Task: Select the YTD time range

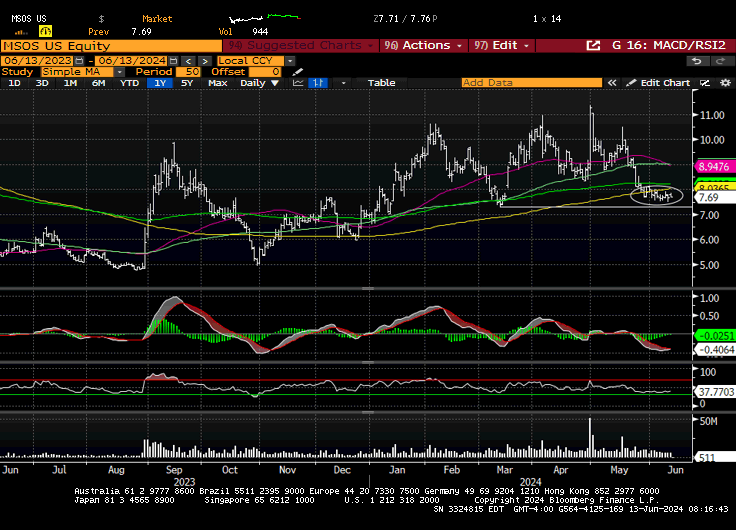Action: pos(129,83)
